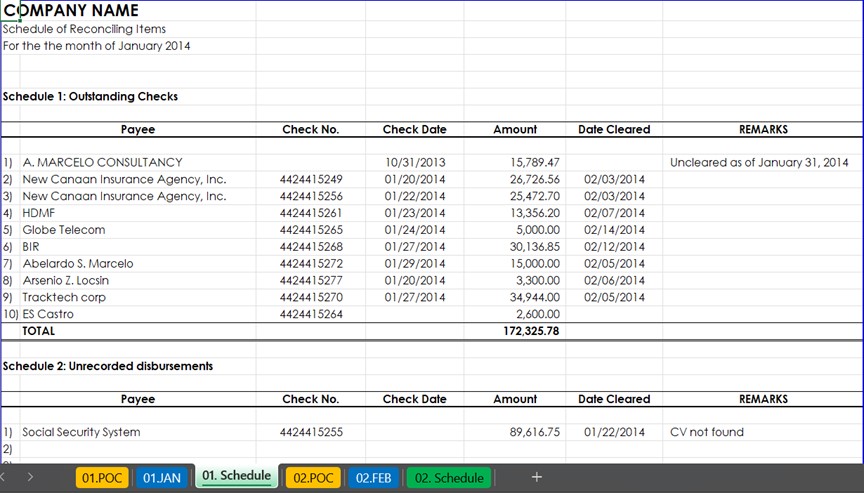Click 'Uncleared as of January 31, 2014' remark
864x493 pixels.
pos(759,162)
